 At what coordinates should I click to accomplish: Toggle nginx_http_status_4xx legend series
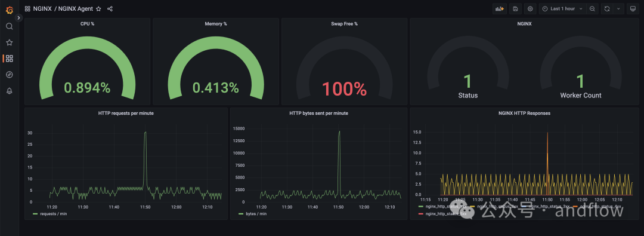pos(600,206)
